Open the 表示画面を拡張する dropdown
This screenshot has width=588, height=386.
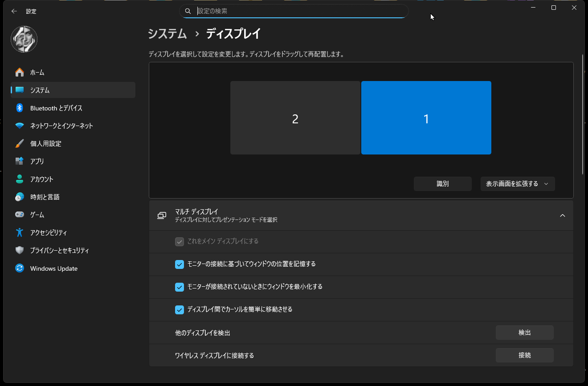[x=517, y=183]
